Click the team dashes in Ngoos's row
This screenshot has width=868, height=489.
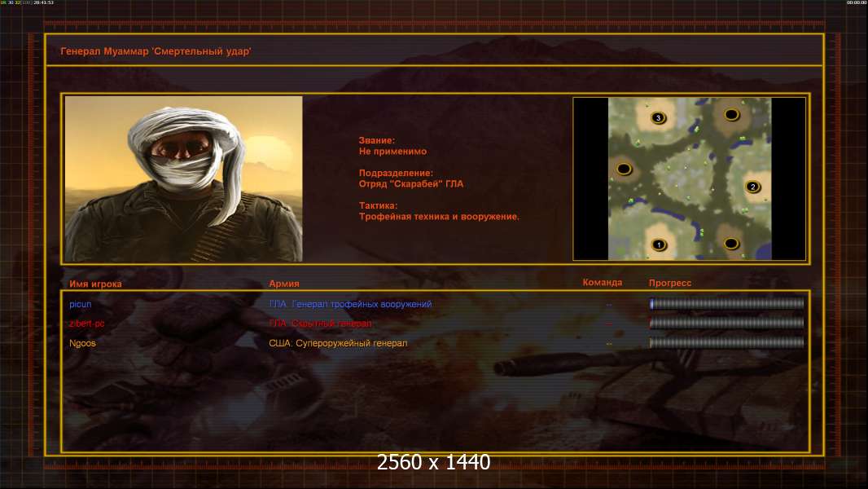(x=609, y=344)
